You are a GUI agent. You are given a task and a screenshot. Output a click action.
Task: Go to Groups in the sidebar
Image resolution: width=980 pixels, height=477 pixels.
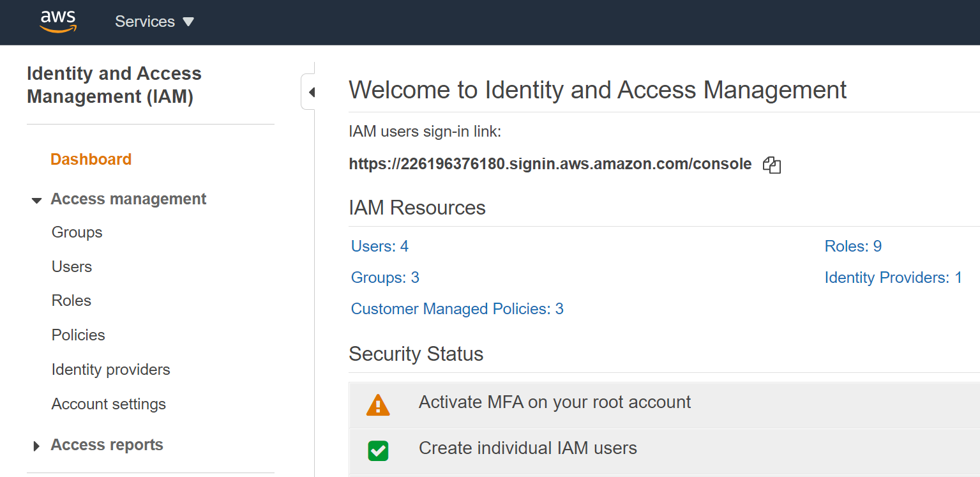[77, 232]
